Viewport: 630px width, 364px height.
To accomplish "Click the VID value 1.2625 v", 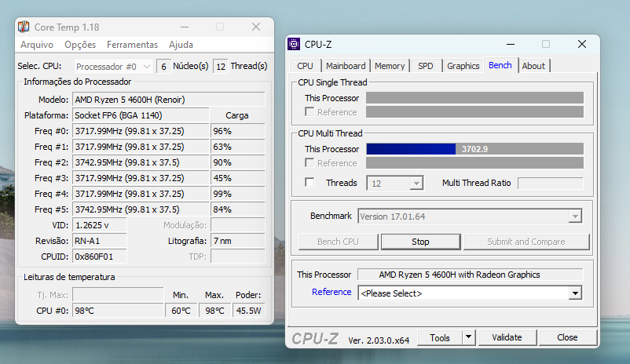I will (x=99, y=225).
